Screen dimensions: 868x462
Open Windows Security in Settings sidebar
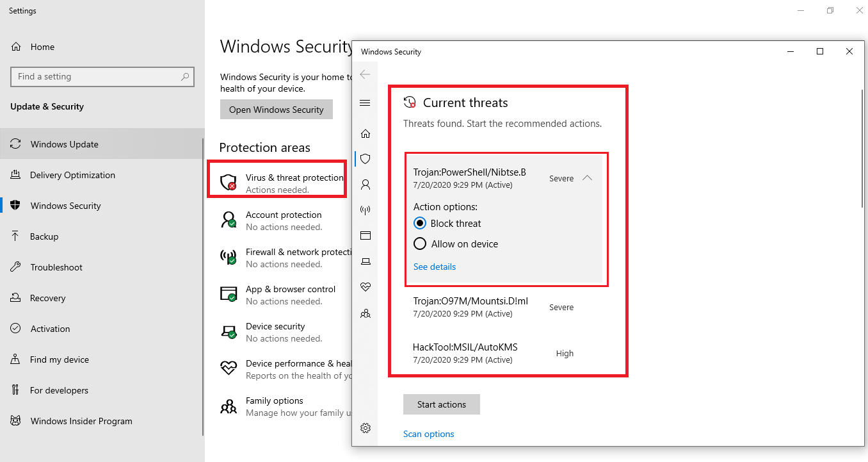click(102, 206)
